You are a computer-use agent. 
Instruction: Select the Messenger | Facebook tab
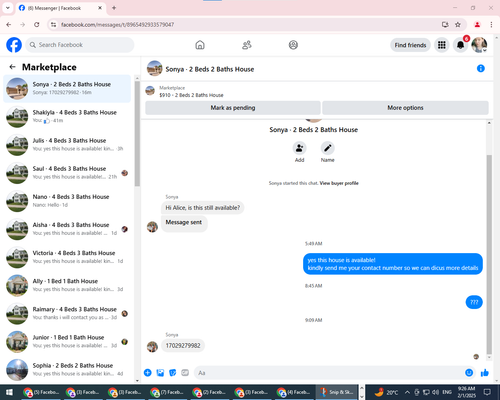[x=61, y=8]
